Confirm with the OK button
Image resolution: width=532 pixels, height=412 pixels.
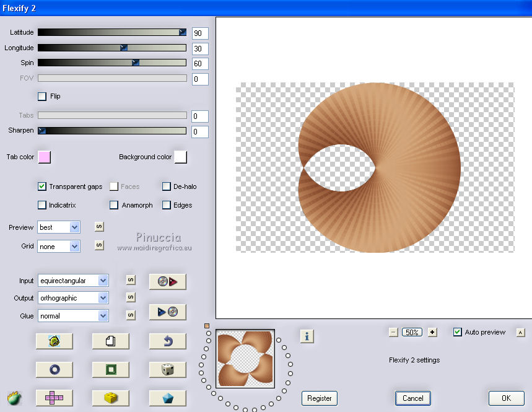tap(506, 398)
